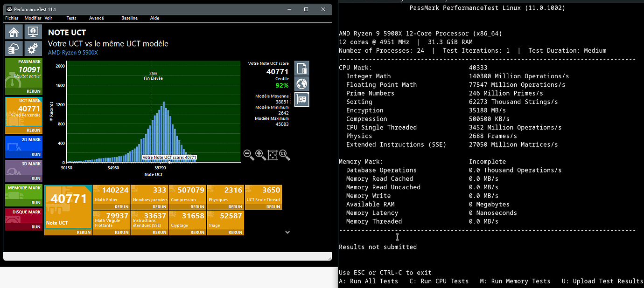Open the Avancé menu
644x288 pixels.
pos(96,18)
